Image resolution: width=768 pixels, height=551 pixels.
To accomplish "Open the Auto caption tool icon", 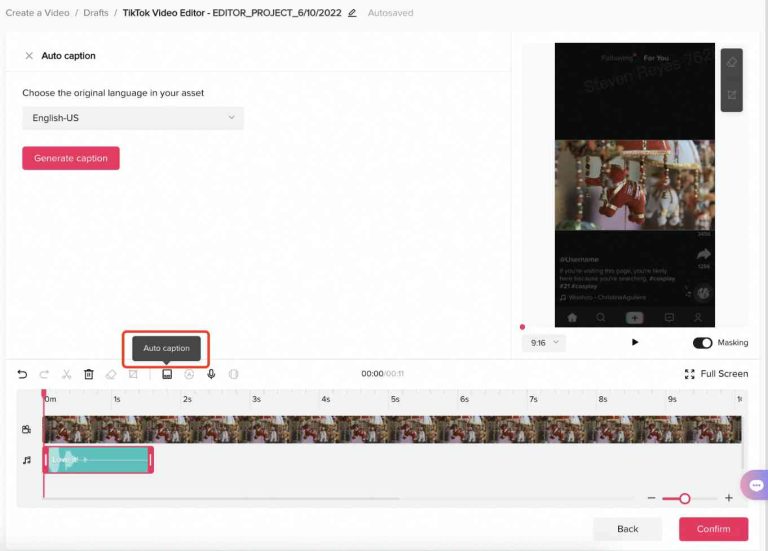I will click(x=167, y=374).
